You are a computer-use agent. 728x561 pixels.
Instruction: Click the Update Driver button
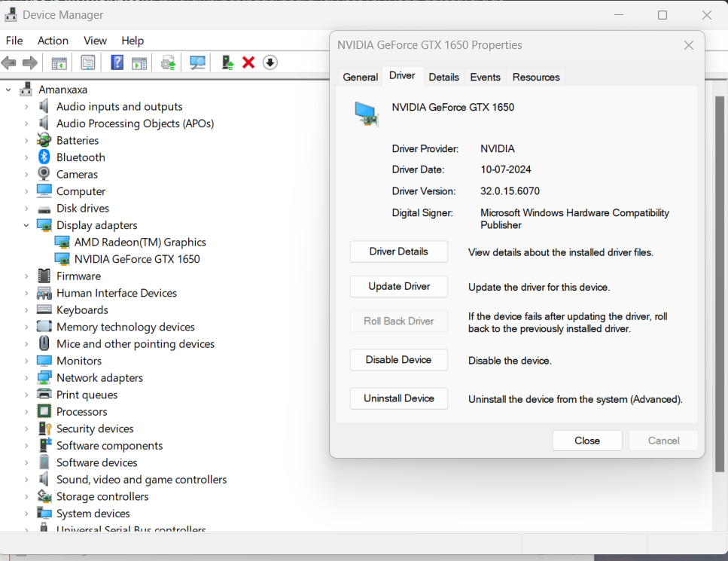pos(398,286)
